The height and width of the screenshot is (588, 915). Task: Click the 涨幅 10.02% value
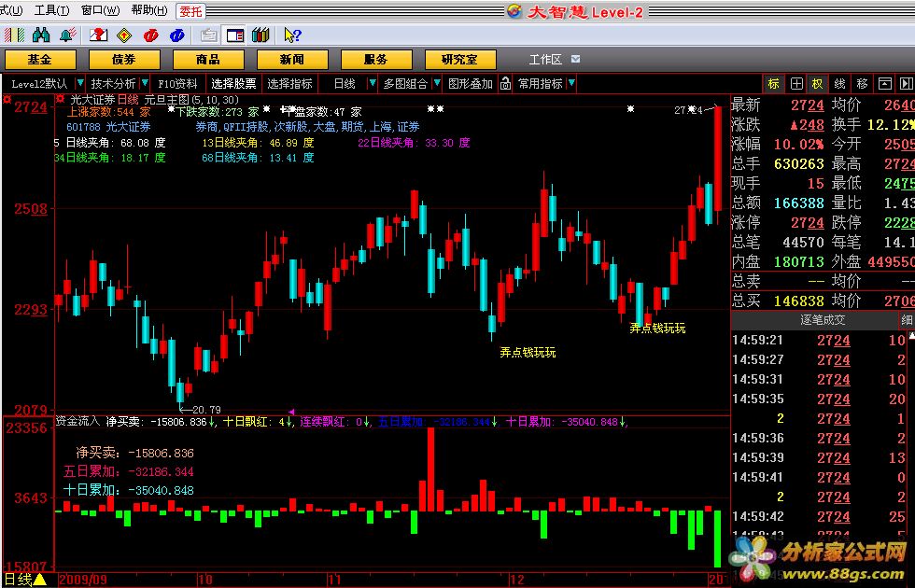pyautogui.click(x=799, y=144)
